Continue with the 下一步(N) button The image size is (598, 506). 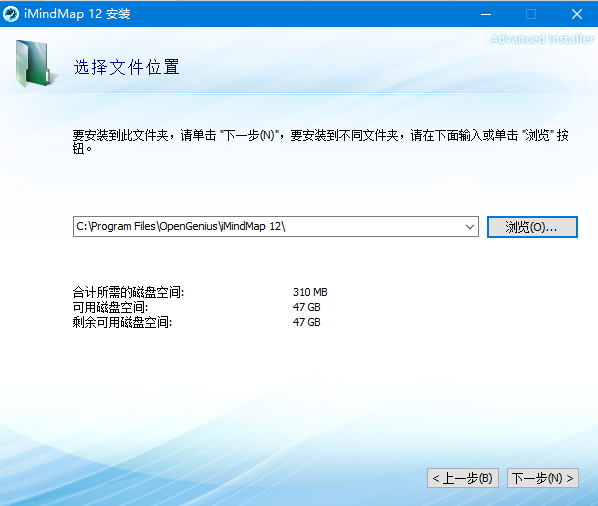click(x=542, y=478)
